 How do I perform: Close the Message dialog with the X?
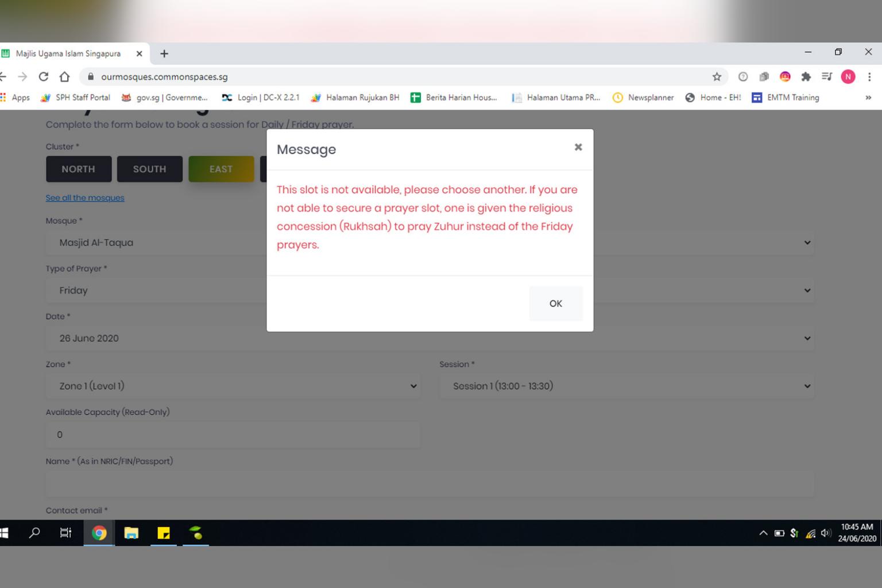pyautogui.click(x=578, y=148)
